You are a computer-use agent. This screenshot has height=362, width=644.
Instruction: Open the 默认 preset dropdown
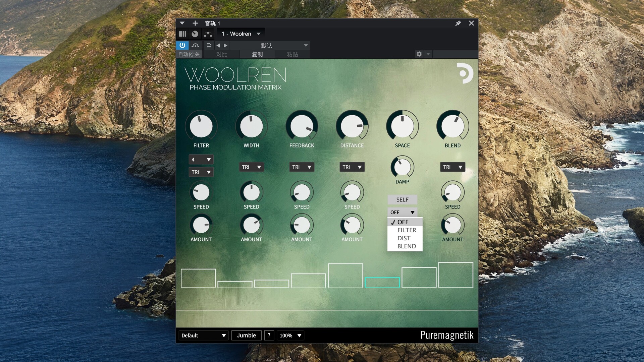[269, 46]
